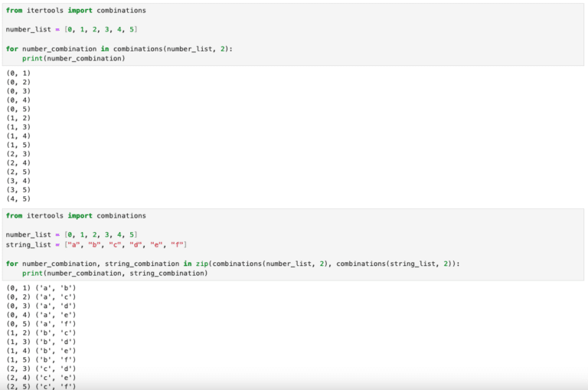588x390 pixels.
Task: Click the string_list assignment line
Action: coord(96,244)
